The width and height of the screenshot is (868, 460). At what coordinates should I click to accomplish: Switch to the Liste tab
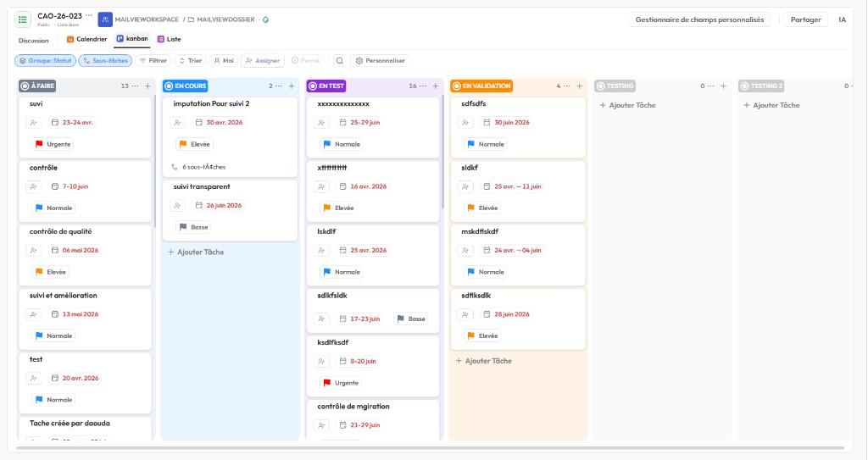click(x=170, y=39)
